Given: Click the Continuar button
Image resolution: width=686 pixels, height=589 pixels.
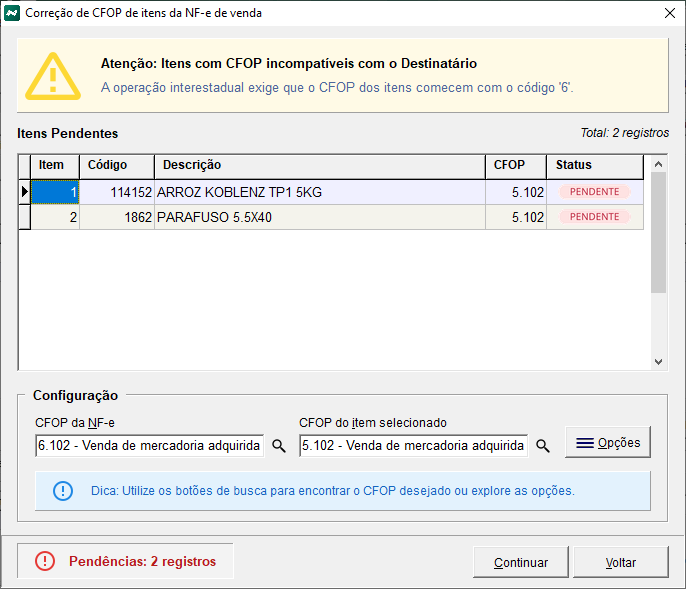Looking at the screenshot, I should 520,562.
